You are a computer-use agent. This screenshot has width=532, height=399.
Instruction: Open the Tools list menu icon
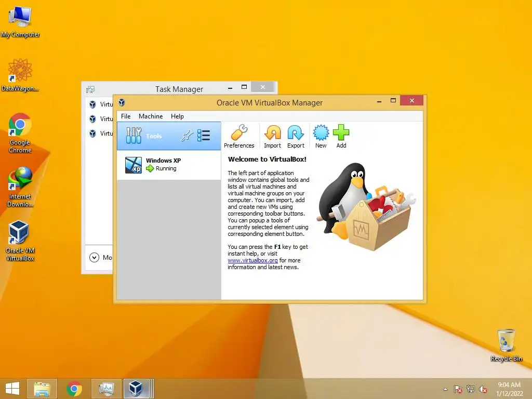coord(204,136)
